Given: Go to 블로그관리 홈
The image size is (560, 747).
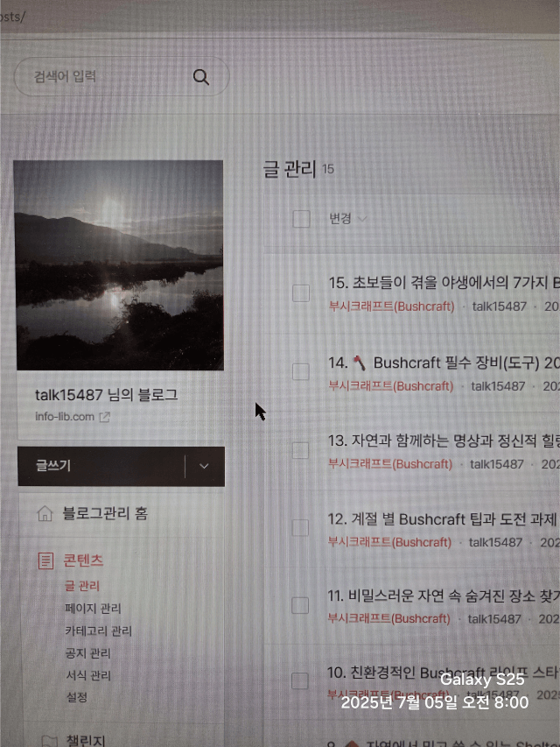Looking at the screenshot, I should [105, 513].
